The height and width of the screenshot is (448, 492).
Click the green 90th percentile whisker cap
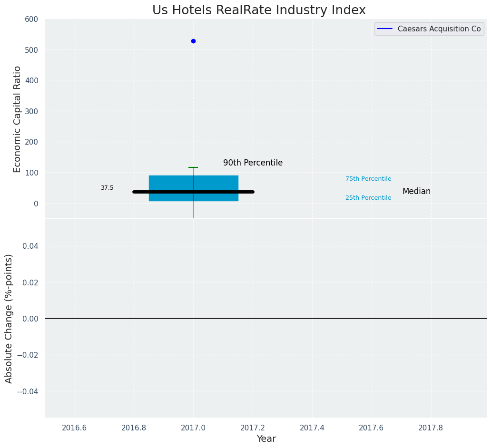(193, 167)
